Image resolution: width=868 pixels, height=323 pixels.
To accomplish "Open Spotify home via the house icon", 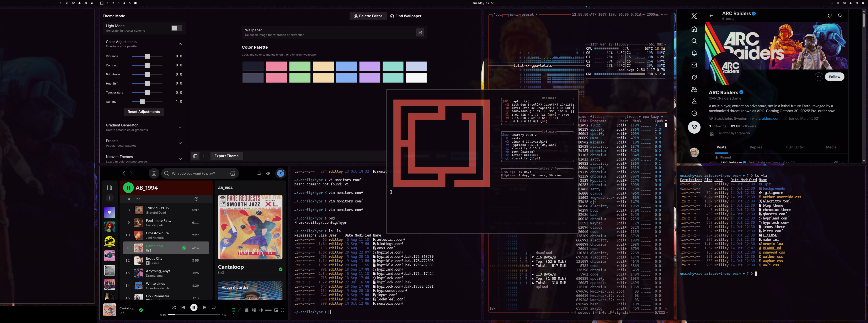I will pyautogui.click(x=154, y=173).
